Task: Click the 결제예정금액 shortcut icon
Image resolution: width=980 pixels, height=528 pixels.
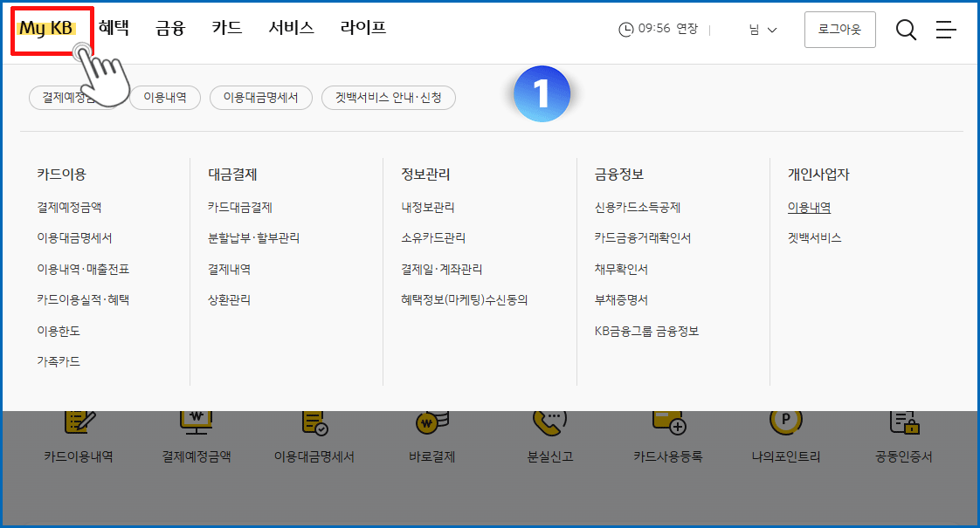Action: click(197, 422)
